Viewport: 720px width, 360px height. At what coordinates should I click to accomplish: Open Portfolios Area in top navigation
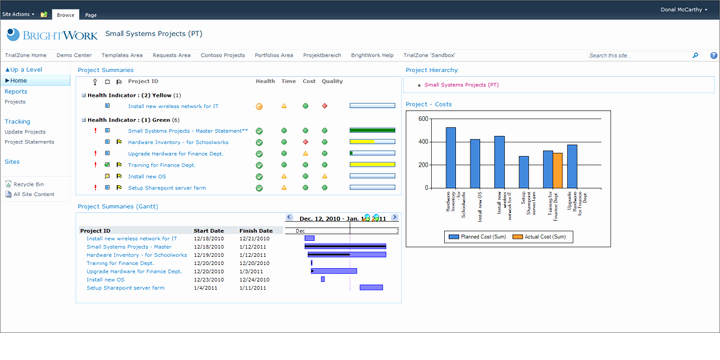[274, 55]
